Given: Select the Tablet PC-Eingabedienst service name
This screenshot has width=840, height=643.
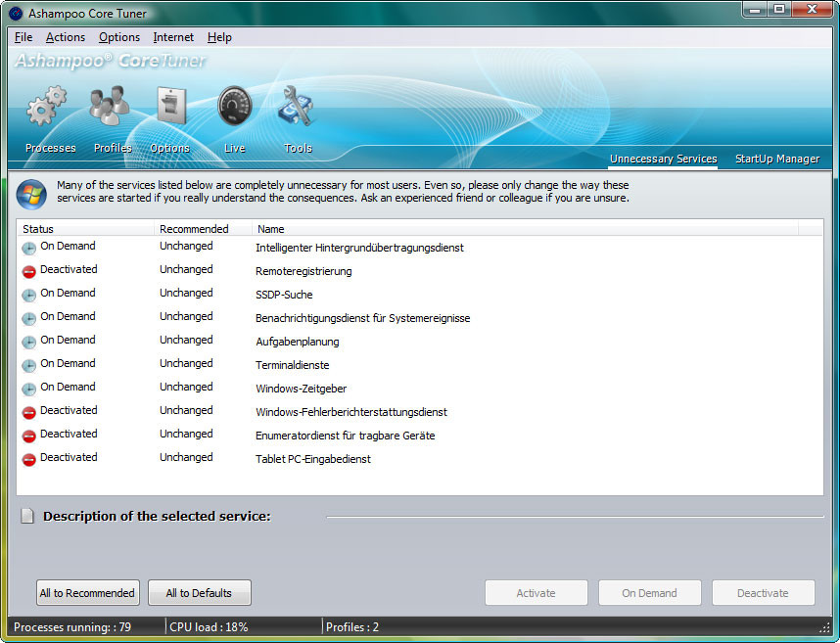Looking at the screenshot, I should [x=313, y=459].
